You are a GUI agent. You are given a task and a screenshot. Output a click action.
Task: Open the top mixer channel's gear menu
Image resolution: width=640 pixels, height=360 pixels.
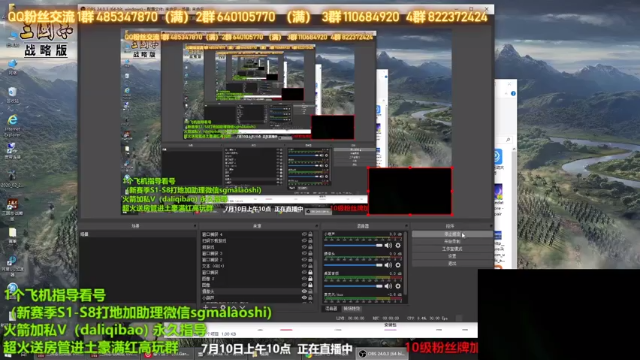398,245
